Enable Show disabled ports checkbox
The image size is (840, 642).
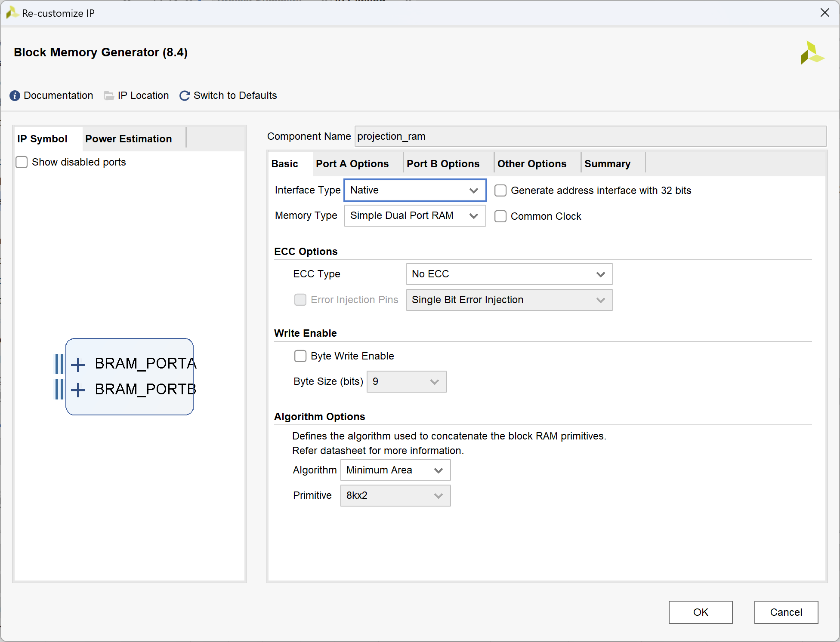click(22, 162)
